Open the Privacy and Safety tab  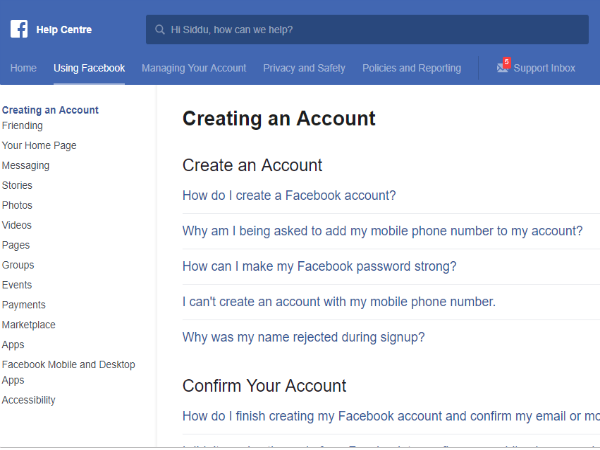(x=304, y=68)
